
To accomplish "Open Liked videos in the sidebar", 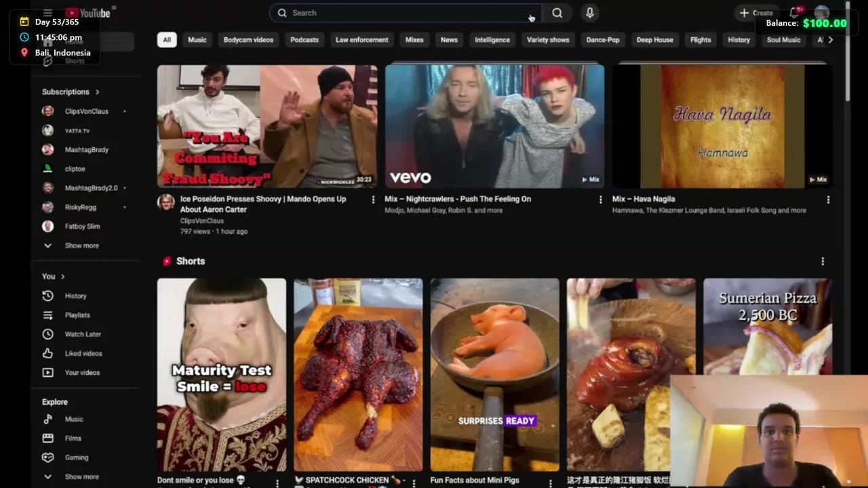I will tap(85, 353).
